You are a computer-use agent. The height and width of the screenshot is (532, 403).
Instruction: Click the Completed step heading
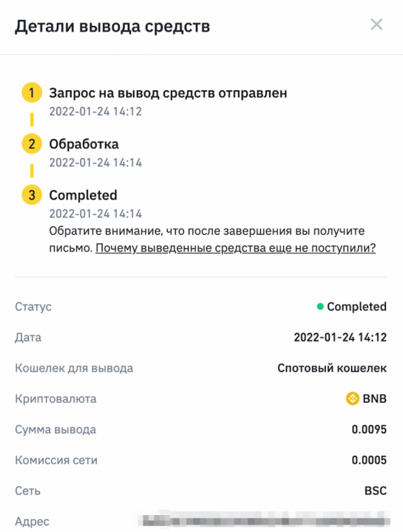pyautogui.click(x=83, y=195)
